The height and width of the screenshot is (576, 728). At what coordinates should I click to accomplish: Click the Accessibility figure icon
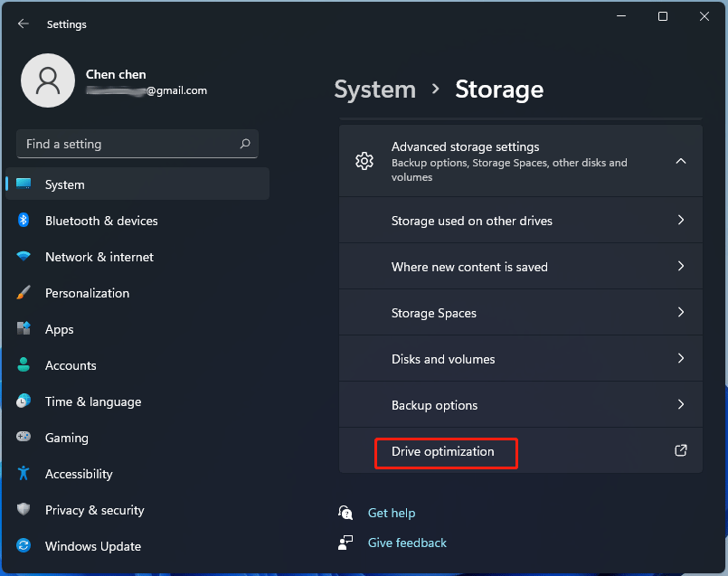24,474
